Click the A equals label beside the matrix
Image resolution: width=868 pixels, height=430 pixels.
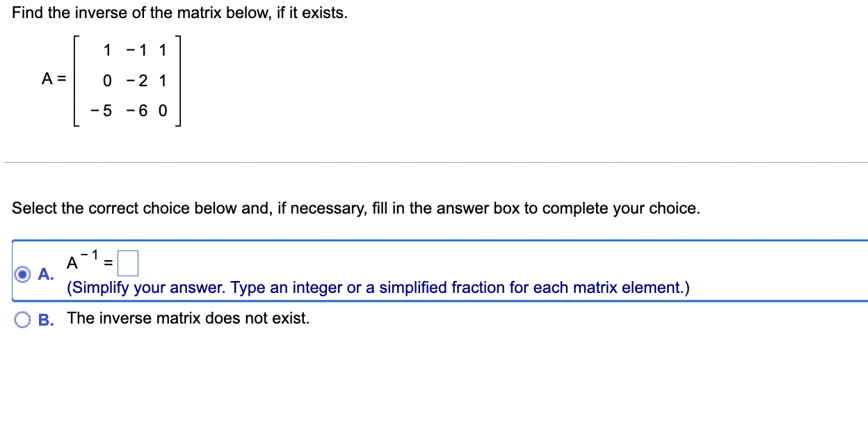(54, 79)
